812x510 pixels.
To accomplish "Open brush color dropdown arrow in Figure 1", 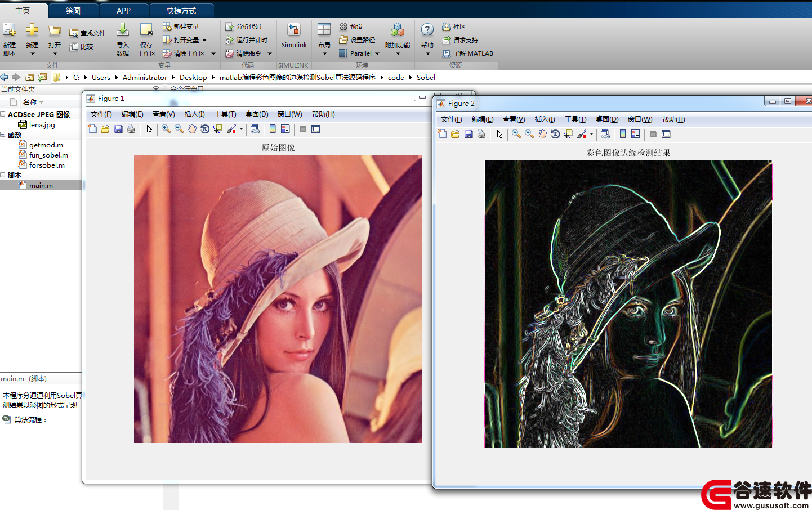I will point(241,129).
